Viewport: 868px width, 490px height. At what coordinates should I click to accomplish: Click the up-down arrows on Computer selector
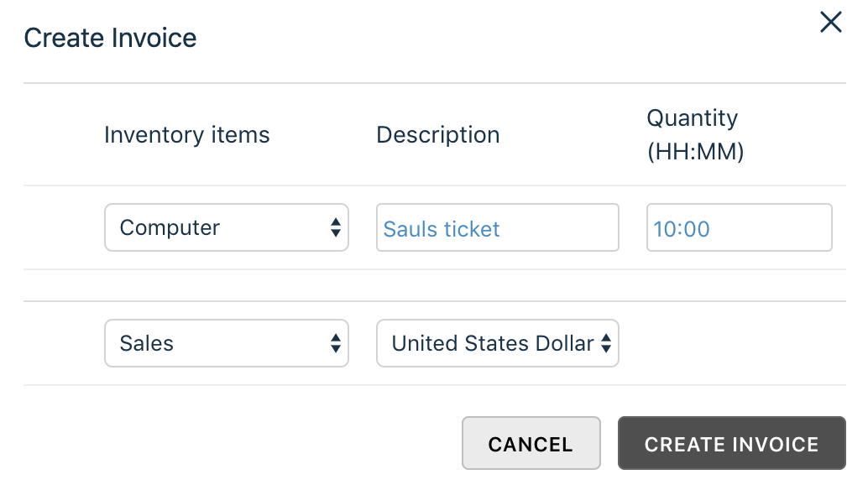(x=336, y=227)
